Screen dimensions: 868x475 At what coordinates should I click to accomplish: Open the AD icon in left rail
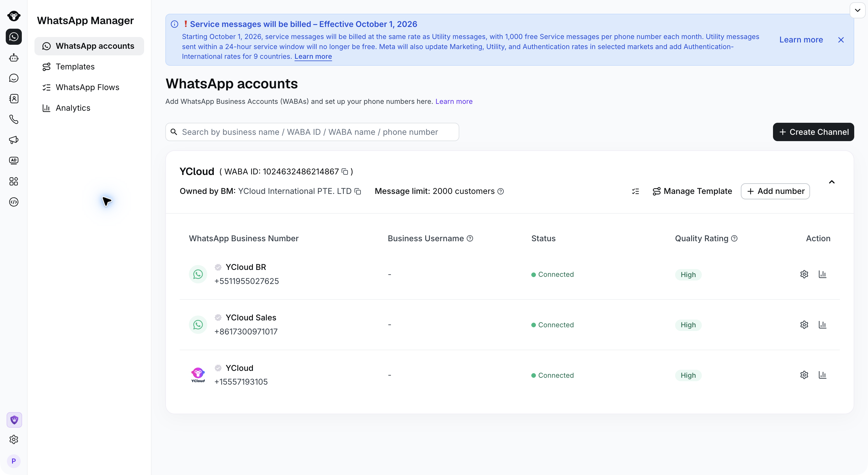tap(14, 161)
